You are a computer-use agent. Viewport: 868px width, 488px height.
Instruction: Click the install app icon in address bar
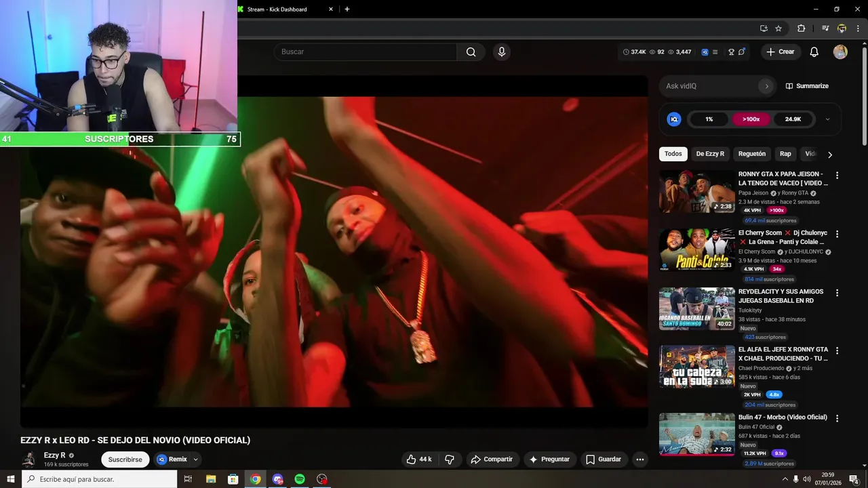pos(764,28)
